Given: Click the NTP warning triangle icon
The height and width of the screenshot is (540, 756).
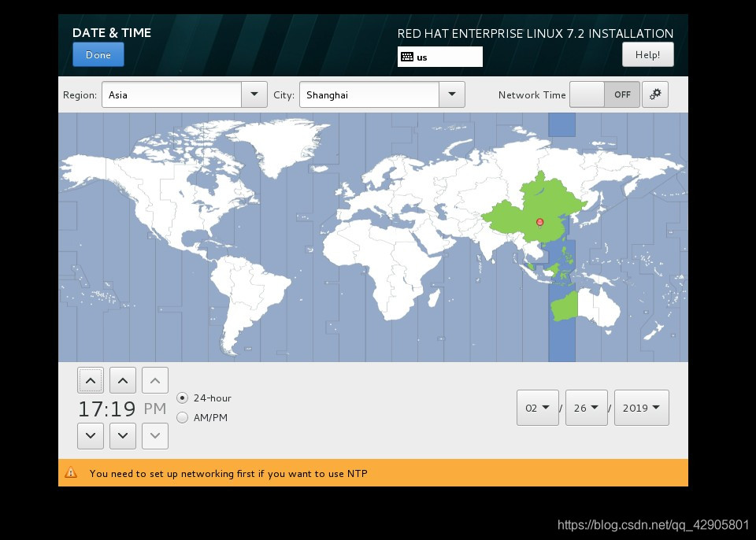Looking at the screenshot, I should click(71, 472).
